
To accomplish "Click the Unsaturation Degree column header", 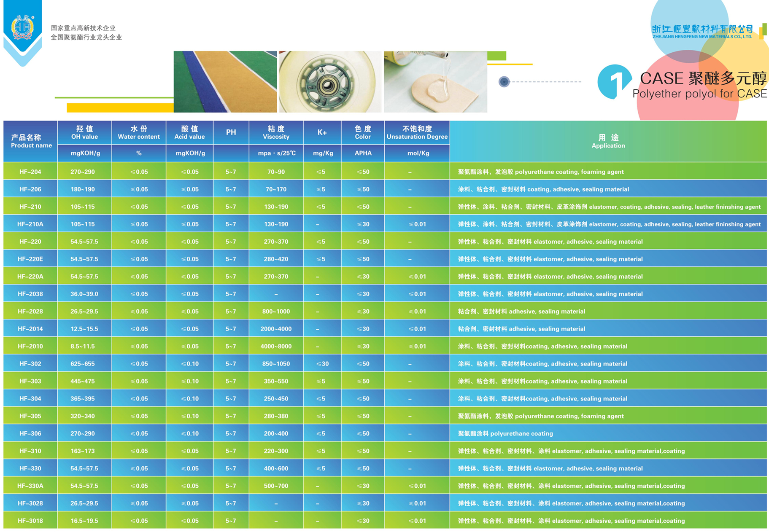I will (x=417, y=132).
